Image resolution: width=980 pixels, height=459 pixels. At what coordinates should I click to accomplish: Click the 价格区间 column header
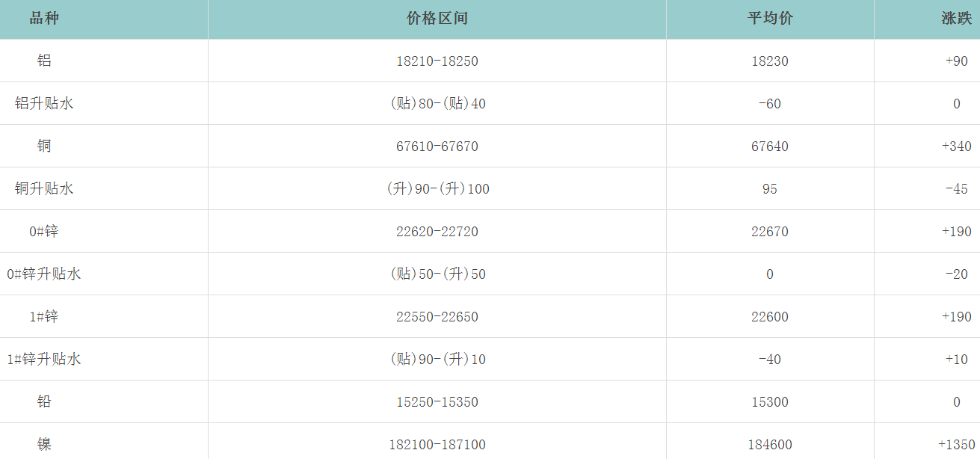click(437, 19)
